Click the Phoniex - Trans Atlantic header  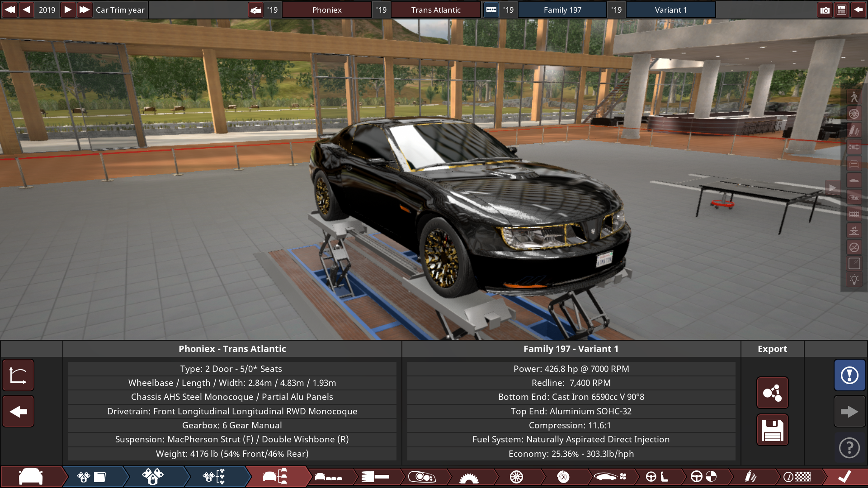click(232, 349)
